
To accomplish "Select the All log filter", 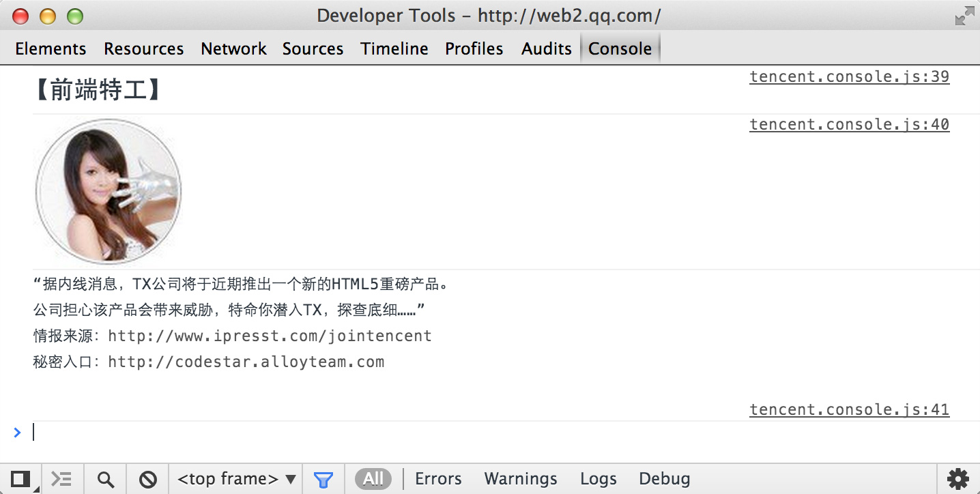I will tap(373, 479).
